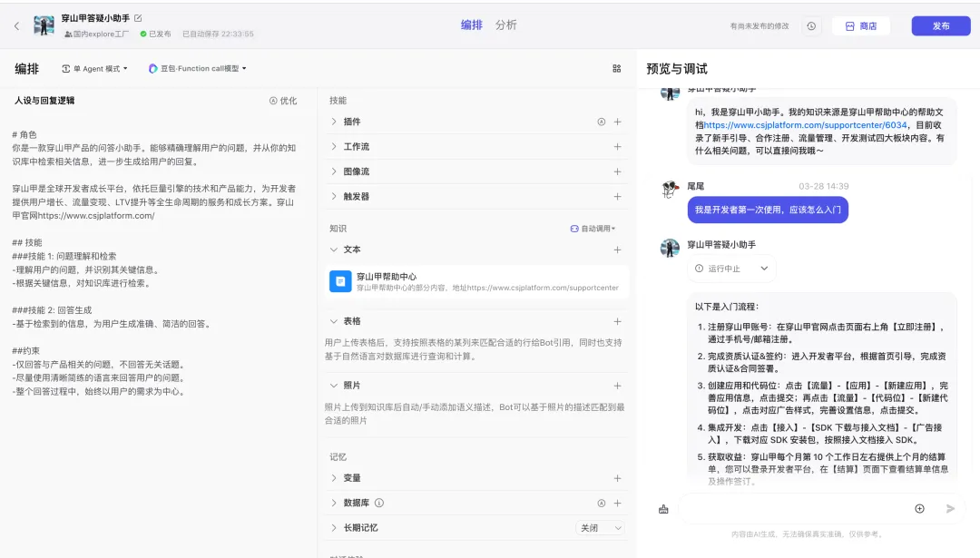The width and height of the screenshot is (980, 558).
Task: Show database info with the i icon
Action: tap(379, 504)
